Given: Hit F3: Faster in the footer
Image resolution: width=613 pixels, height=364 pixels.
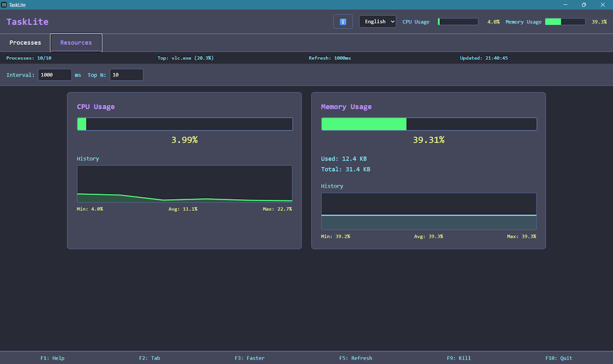Looking at the screenshot, I should point(250,358).
